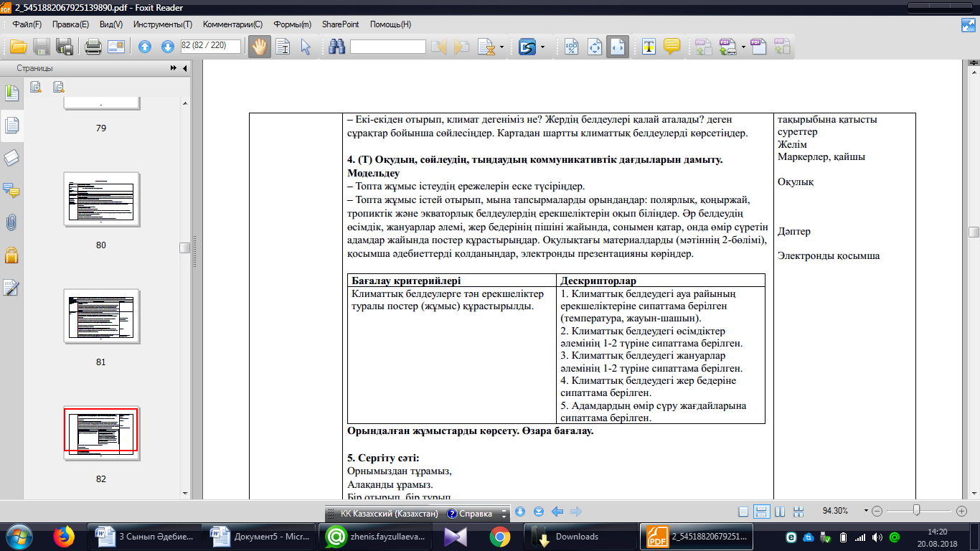980x551 pixels.
Task: Open the Downloads taskbar item
Action: pos(579,536)
